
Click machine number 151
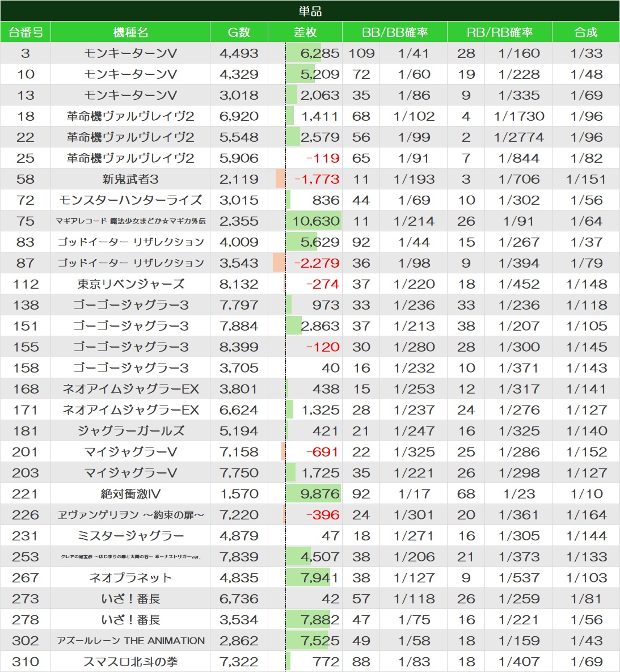coord(26,326)
